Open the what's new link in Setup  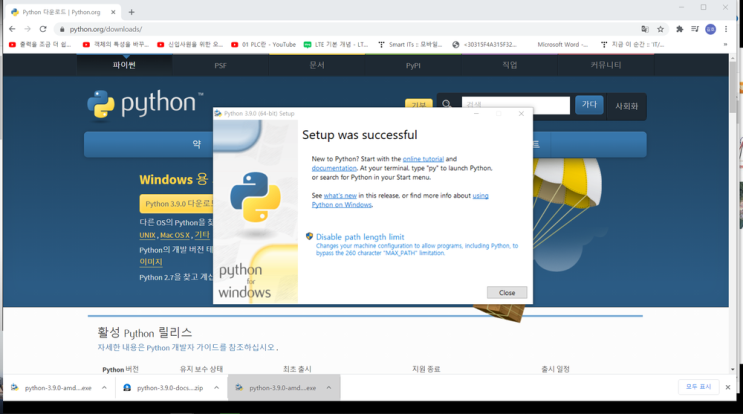340,196
